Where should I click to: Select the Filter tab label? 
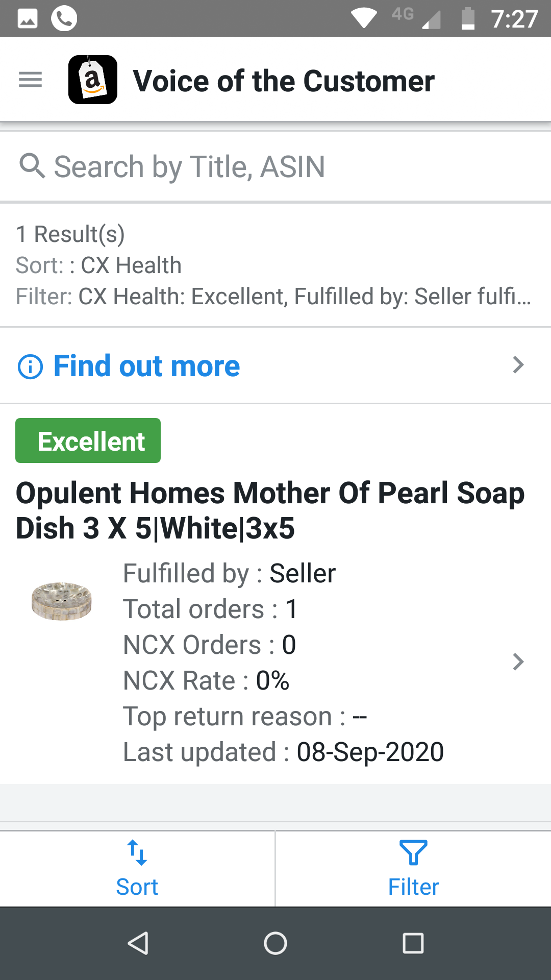click(413, 887)
